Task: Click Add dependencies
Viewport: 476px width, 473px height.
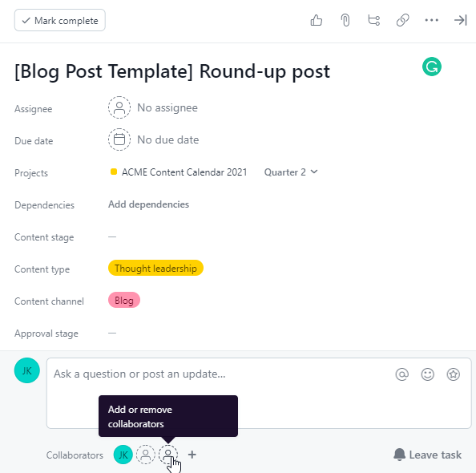Action: [149, 204]
